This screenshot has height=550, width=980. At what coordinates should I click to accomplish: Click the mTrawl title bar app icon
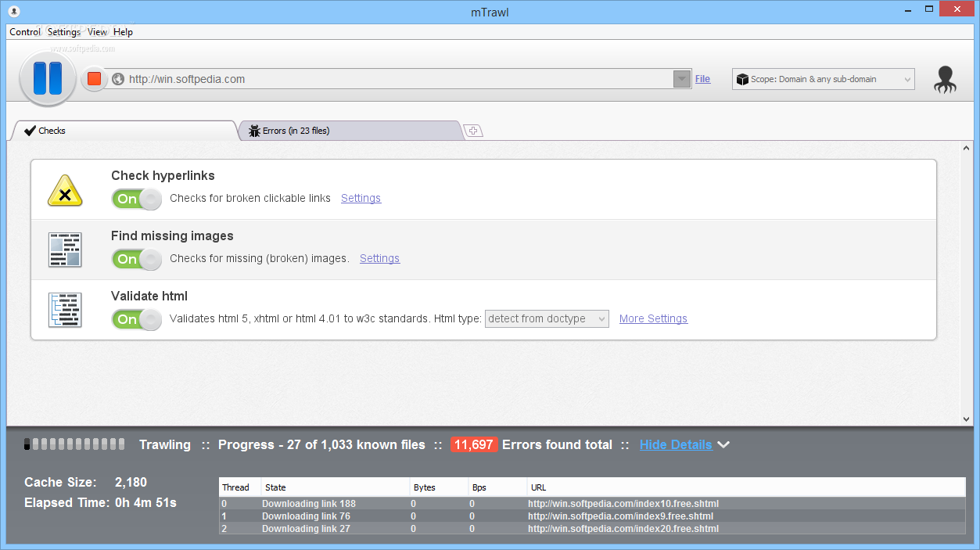coord(13,10)
